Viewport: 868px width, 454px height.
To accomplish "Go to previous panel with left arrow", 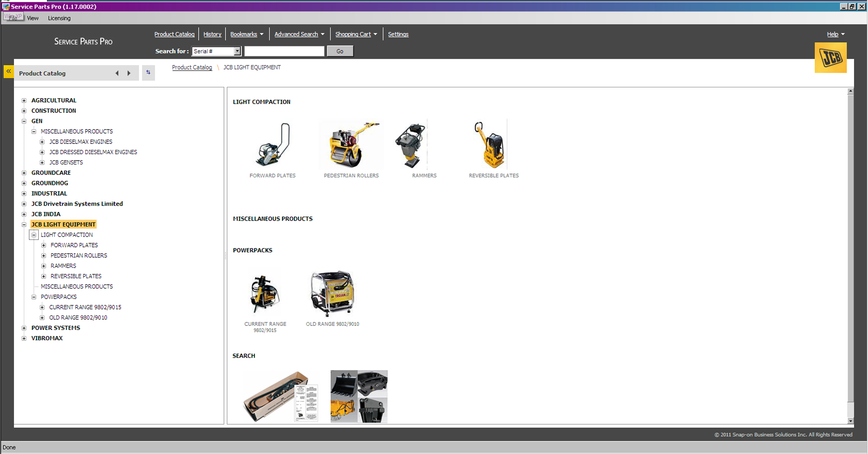I will point(117,73).
